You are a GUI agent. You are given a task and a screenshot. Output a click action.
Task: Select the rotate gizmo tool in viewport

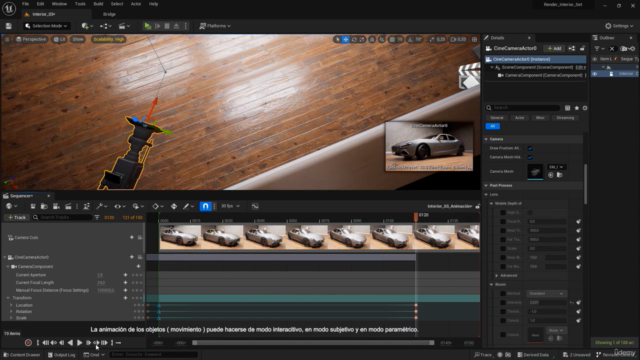click(x=354, y=39)
